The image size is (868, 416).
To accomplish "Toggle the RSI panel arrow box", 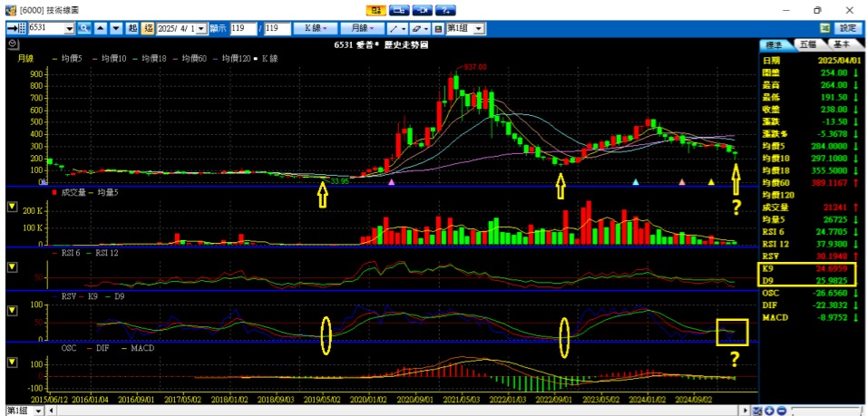I will point(12,266).
